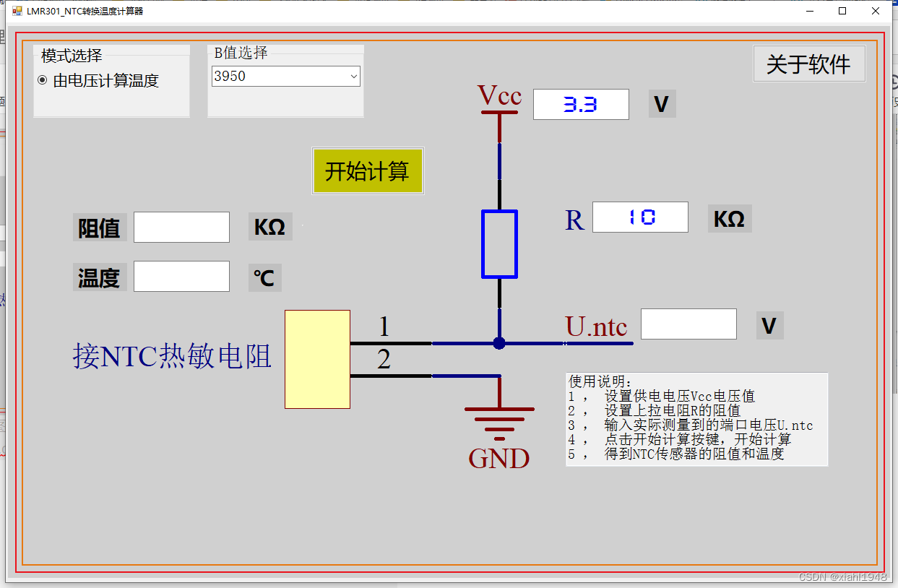Click instruction line 点击开始计算按键，开始计算
The height and width of the screenshot is (588, 898).
697,439
